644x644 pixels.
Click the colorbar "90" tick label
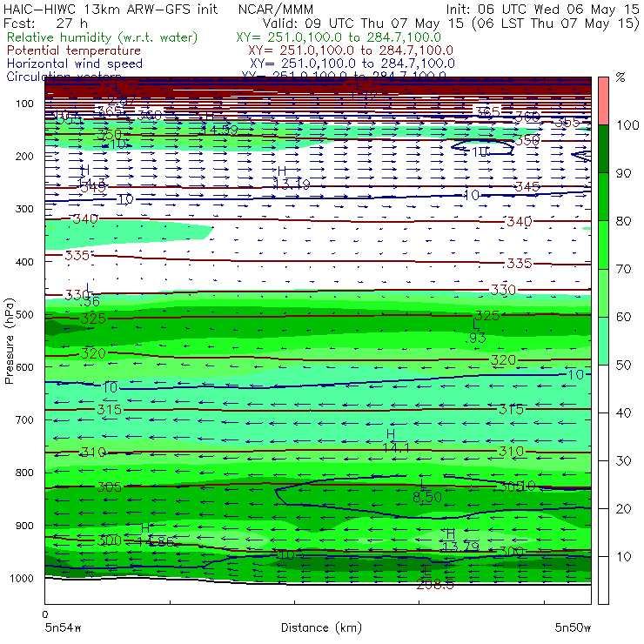[623, 173]
